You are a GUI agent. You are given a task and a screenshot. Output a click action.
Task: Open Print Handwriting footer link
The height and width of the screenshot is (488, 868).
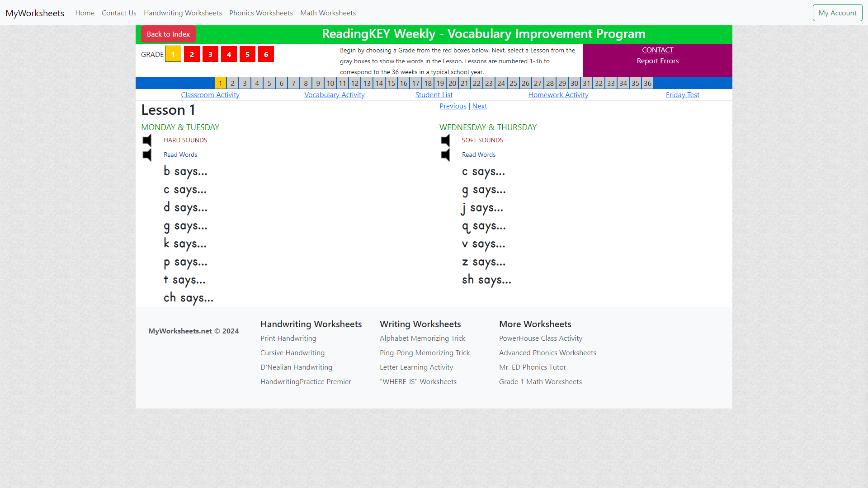[288, 338]
